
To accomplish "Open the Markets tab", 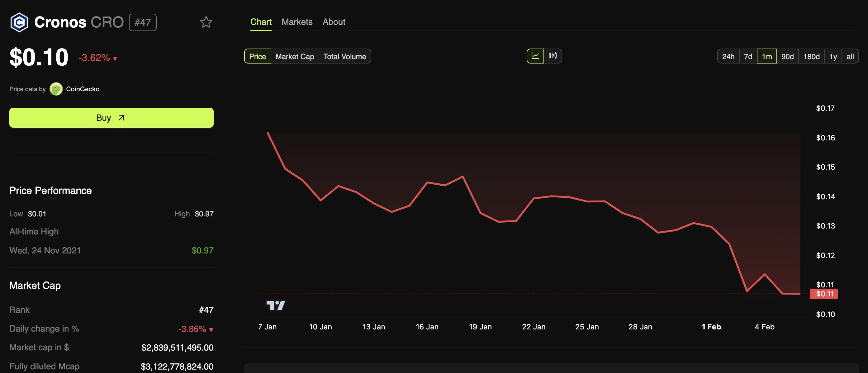I will click(x=297, y=21).
